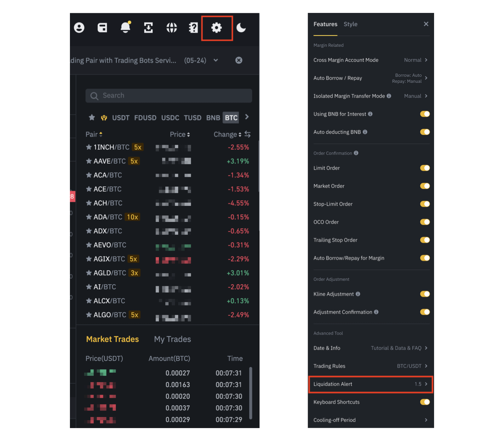
Task: Open the wallet icon
Action: coord(102,28)
